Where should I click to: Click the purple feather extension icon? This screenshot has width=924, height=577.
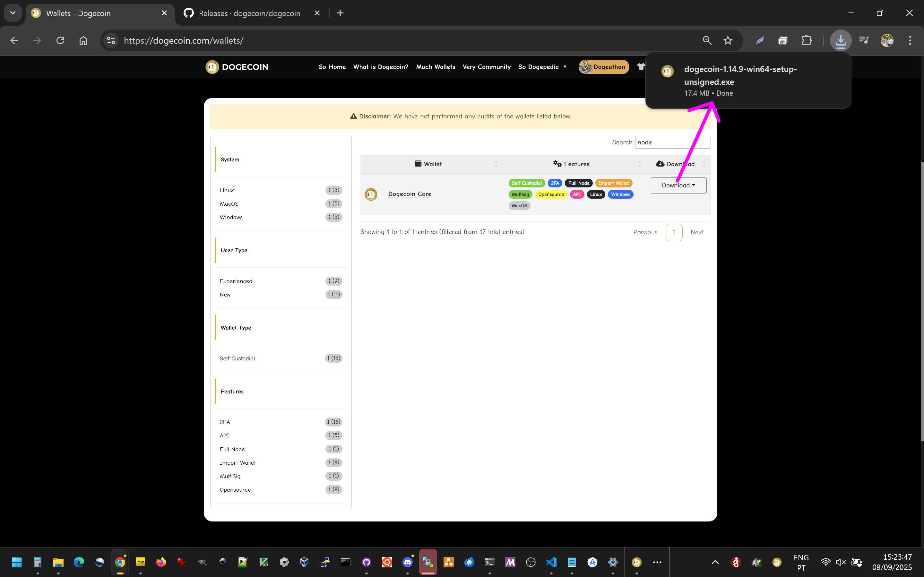[x=760, y=40]
